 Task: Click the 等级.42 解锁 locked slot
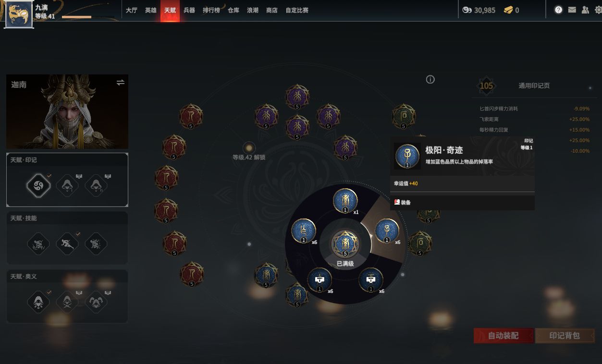[x=249, y=148]
